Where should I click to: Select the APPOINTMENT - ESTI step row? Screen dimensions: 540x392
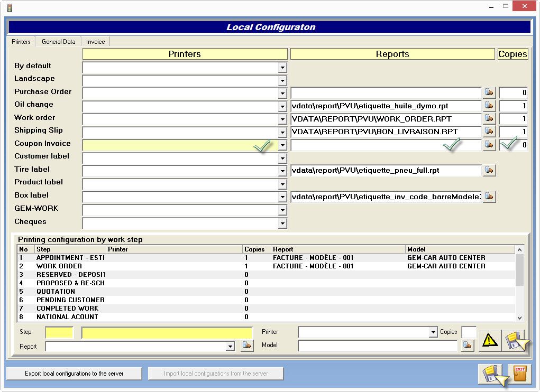266,258
